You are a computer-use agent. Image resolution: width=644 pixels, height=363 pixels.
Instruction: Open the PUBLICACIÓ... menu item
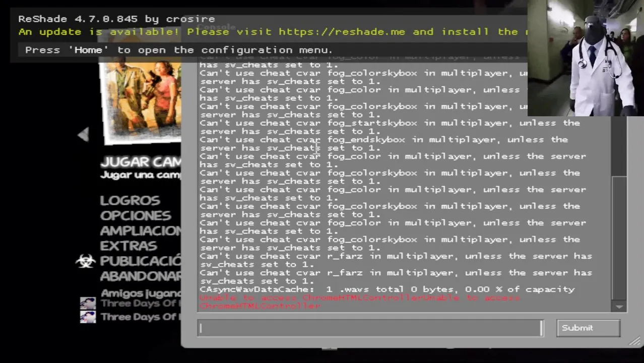[141, 261]
